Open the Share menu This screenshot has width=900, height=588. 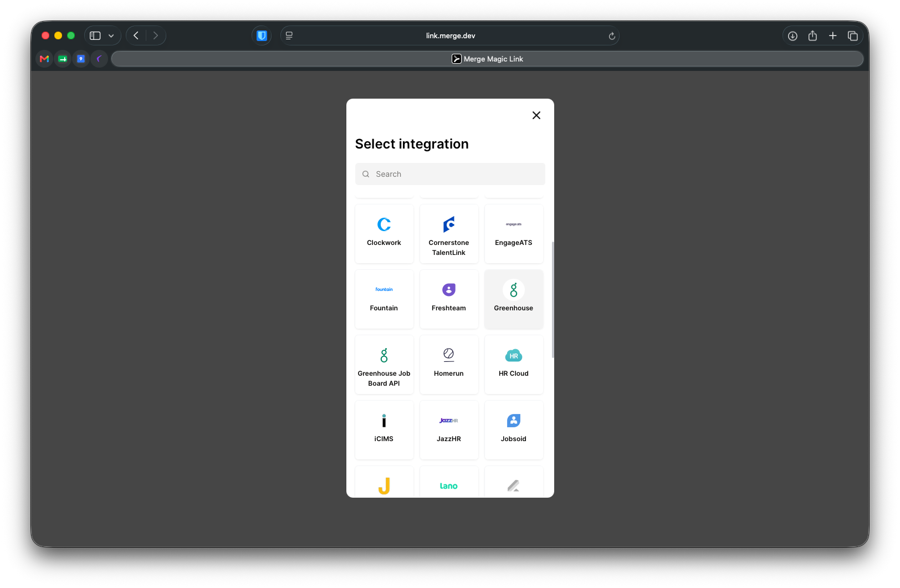[812, 35]
